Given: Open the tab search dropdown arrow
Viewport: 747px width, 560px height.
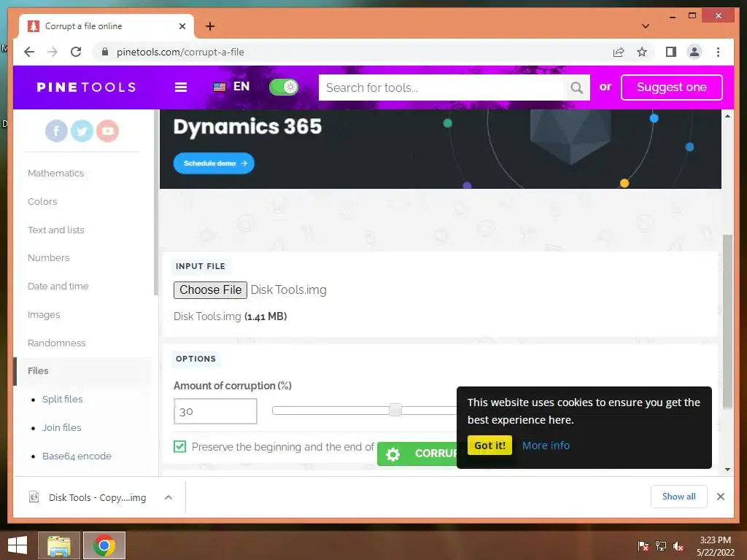Looking at the screenshot, I should 646,26.
